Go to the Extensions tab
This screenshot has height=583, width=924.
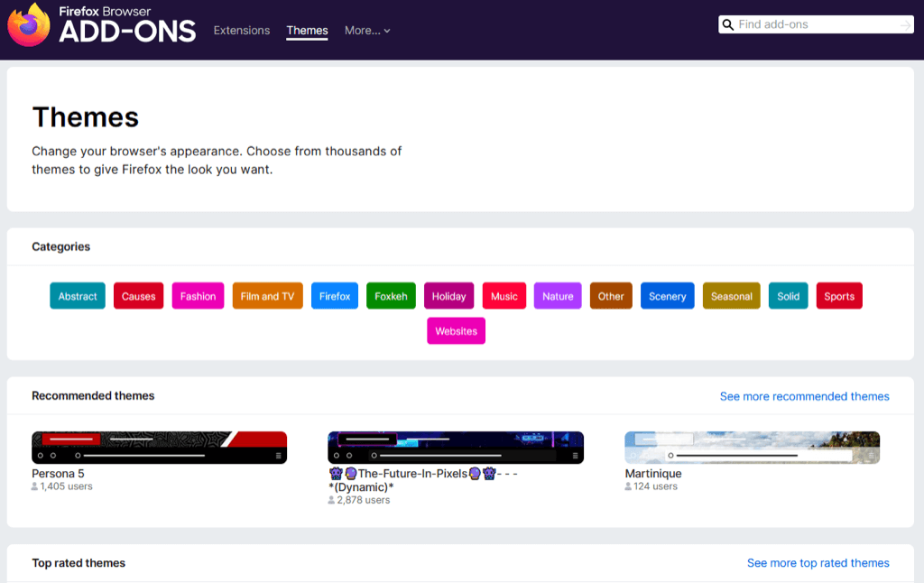tap(242, 31)
